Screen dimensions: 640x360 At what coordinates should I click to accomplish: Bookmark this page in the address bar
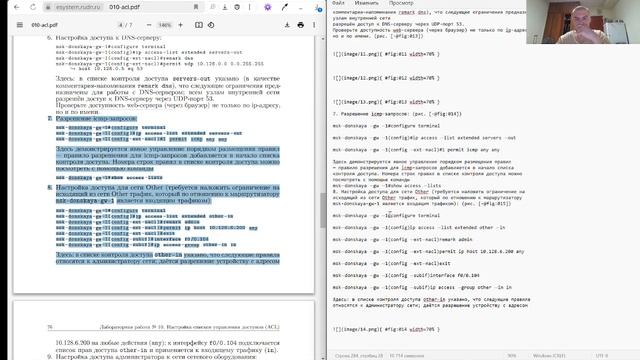click(196, 7)
